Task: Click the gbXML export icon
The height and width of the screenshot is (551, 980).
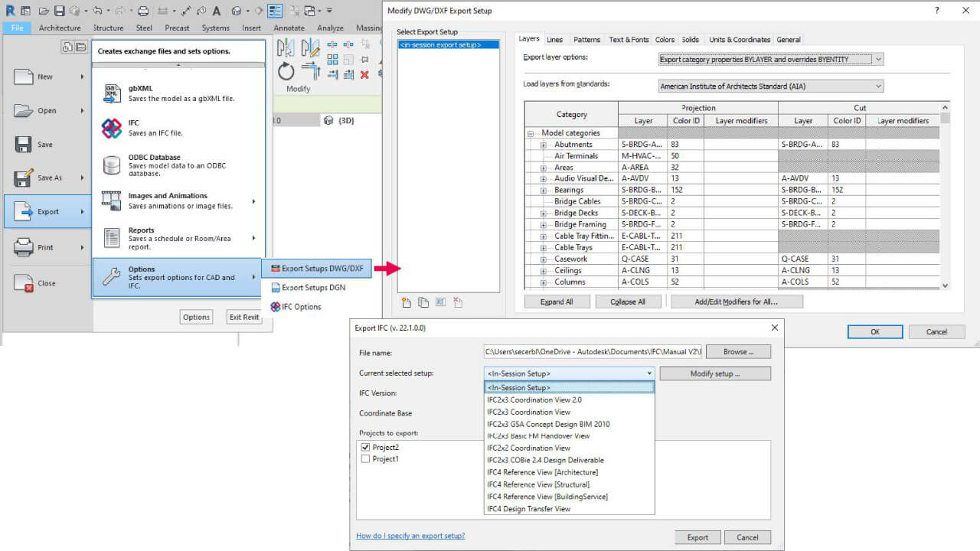Action: point(112,93)
